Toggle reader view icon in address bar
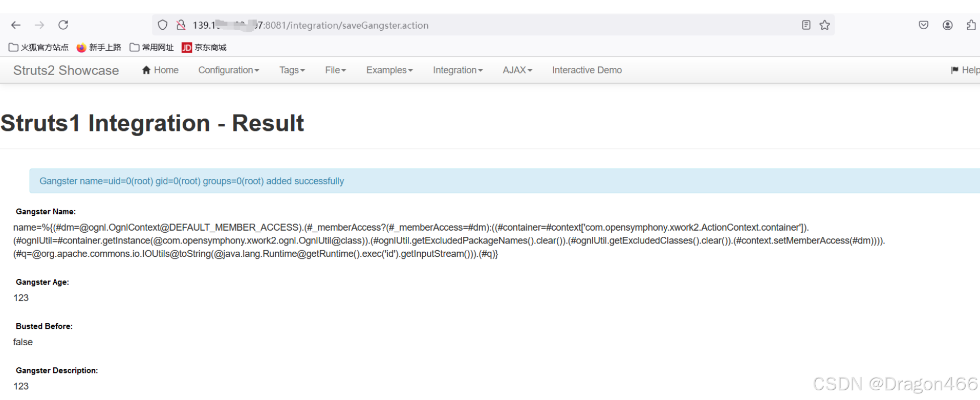Screen dimensions: 980x400 [x=806, y=25]
